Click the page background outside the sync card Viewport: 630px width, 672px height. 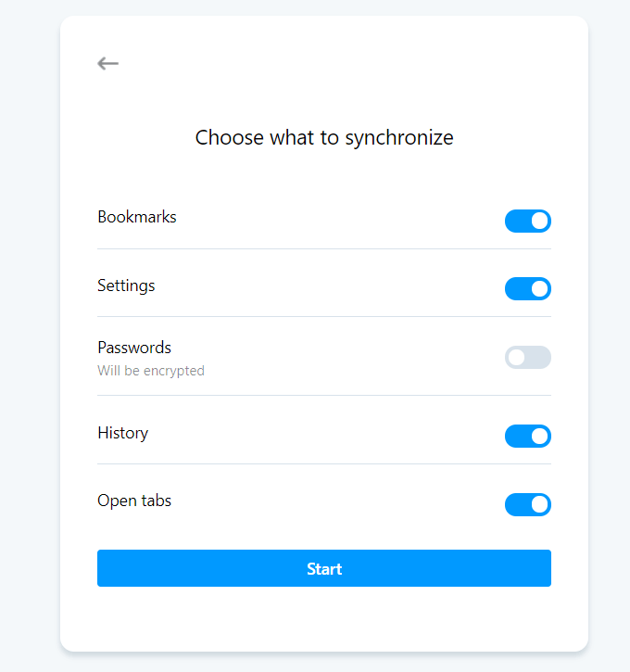(x=28, y=371)
